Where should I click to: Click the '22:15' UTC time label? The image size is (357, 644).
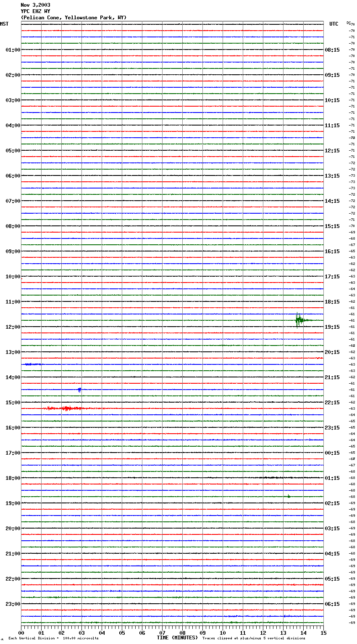332,403
